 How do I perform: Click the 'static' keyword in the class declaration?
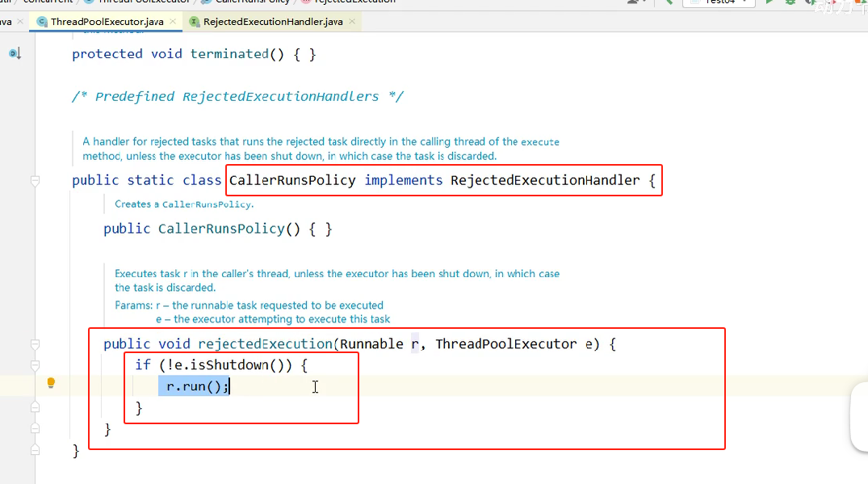(x=150, y=180)
